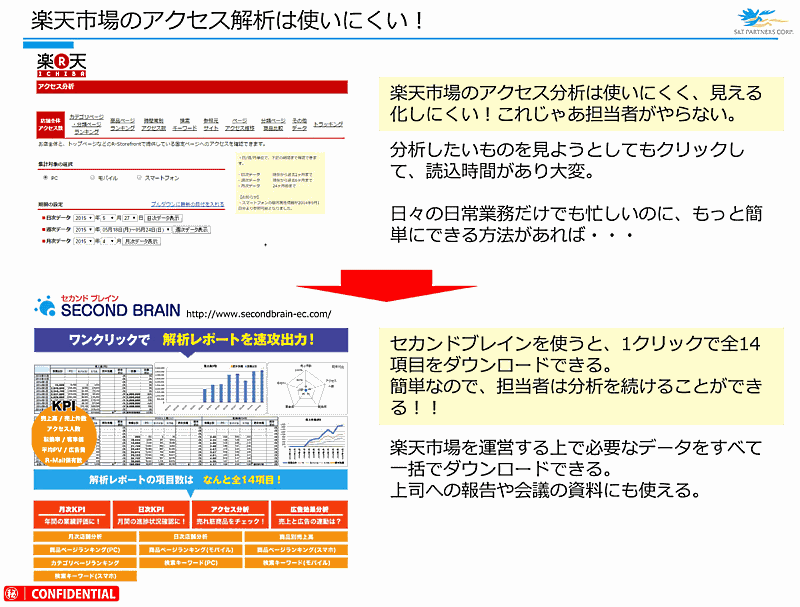Open the month dropdown for 月次データ
Screen dimensions: 800x607
[109, 241]
